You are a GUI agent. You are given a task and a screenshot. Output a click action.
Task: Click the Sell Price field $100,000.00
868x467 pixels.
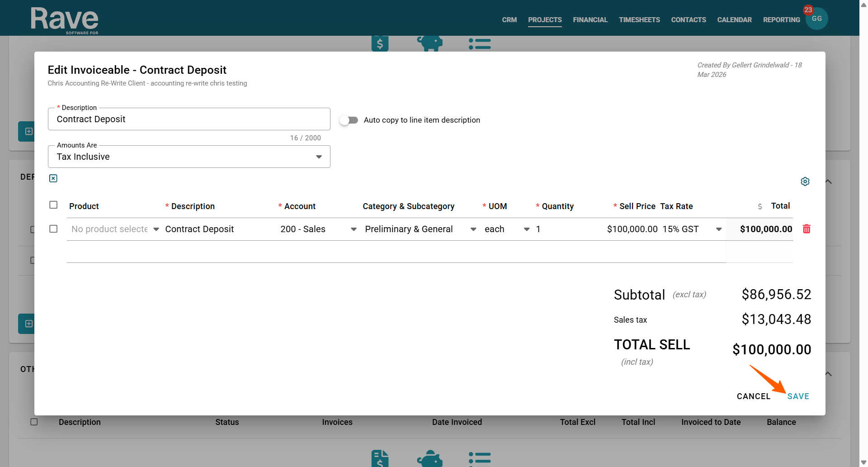point(632,229)
